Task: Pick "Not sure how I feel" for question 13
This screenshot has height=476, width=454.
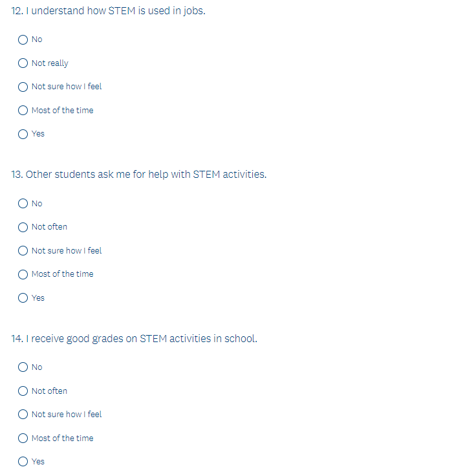Action: (23, 251)
